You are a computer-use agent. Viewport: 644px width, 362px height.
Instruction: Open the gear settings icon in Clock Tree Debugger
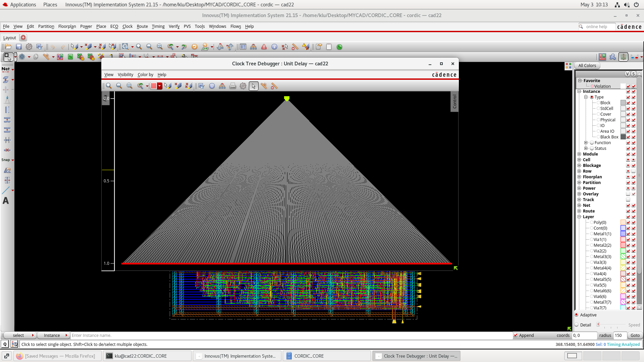click(x=243, y=86)
